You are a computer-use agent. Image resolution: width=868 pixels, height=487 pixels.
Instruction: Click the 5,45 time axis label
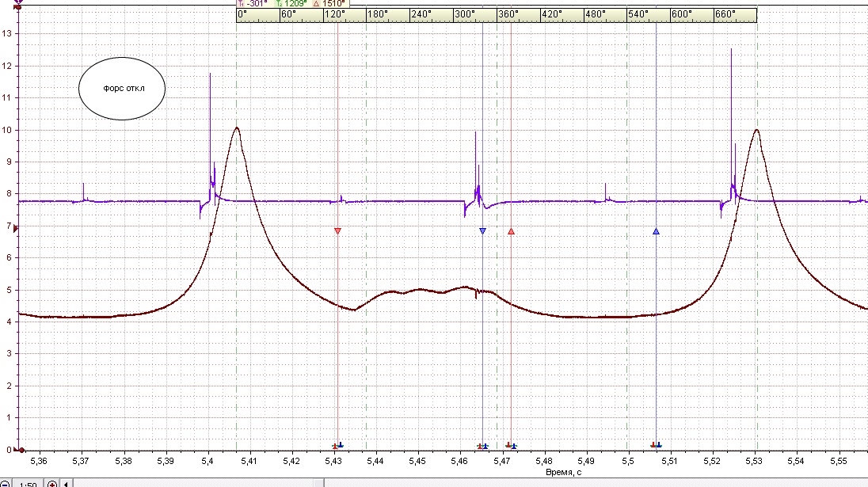click(x=417, y=461)
